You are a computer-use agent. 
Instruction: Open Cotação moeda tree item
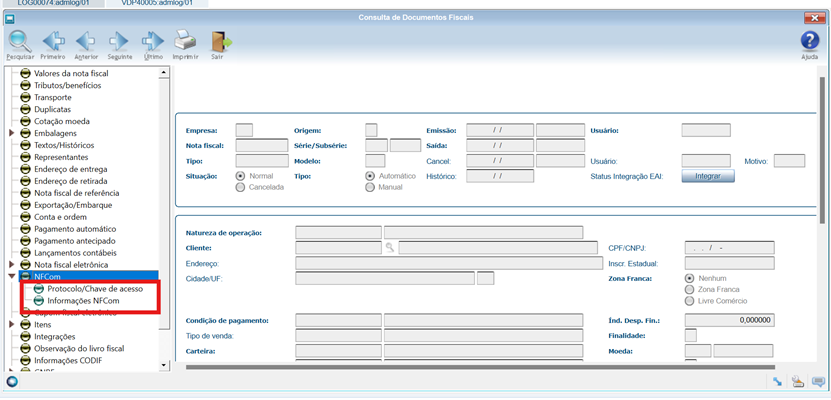[x=62, y=121]
